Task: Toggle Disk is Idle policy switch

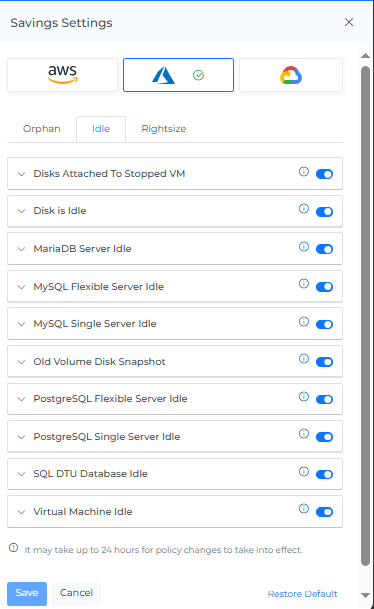Action: tap(324, 212)
